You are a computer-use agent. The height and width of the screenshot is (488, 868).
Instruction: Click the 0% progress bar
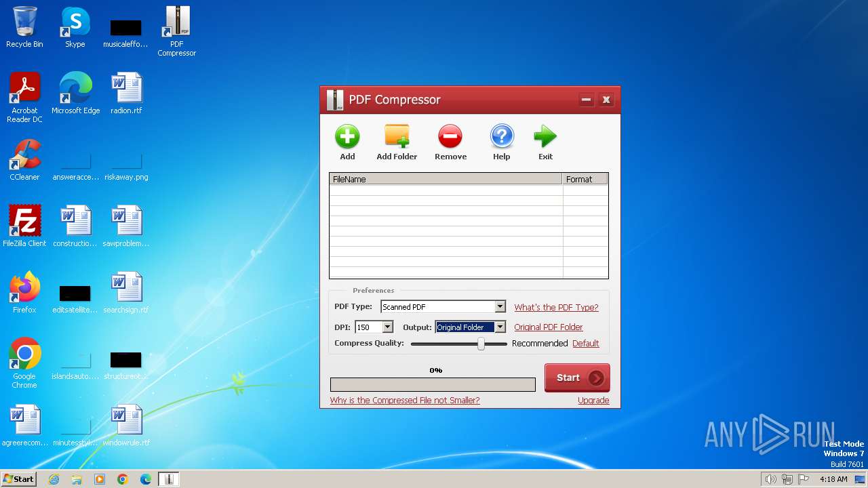coord(433,385)
